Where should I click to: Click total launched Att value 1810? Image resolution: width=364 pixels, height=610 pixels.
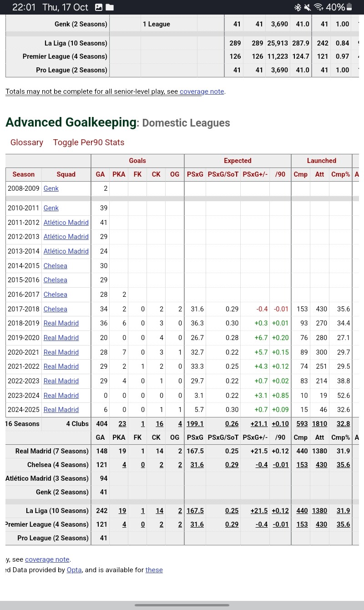[319, 424]
